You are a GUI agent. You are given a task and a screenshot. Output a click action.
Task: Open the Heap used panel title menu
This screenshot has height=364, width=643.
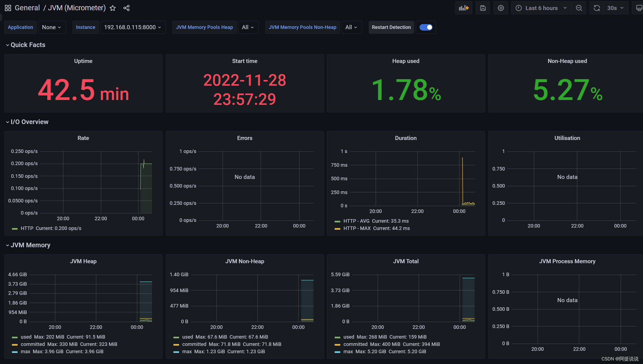point(406,61)
